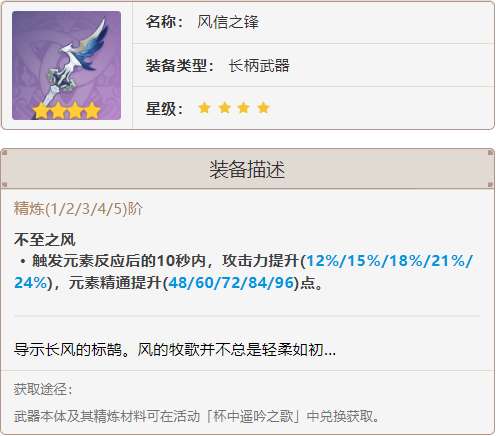The width and height of the screenshot is (496, 436).
Task: Click the 风信之锋 weapon thumbnail image
Action: [x=66, y=65]
